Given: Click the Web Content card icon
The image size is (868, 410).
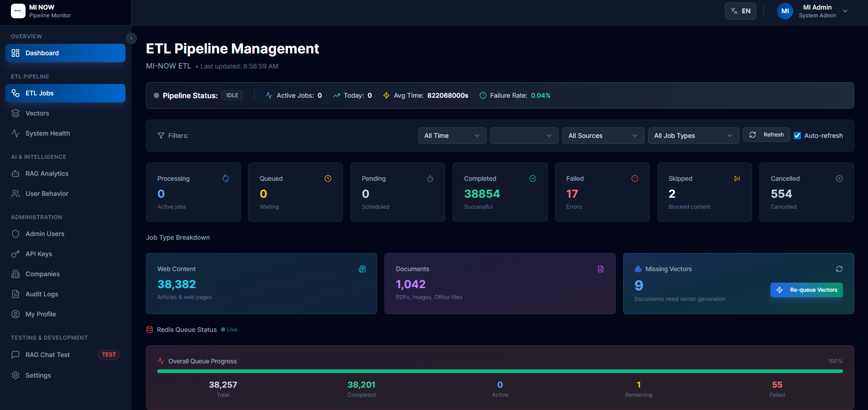Looking at the screenshot, I should tap(362, 269).
